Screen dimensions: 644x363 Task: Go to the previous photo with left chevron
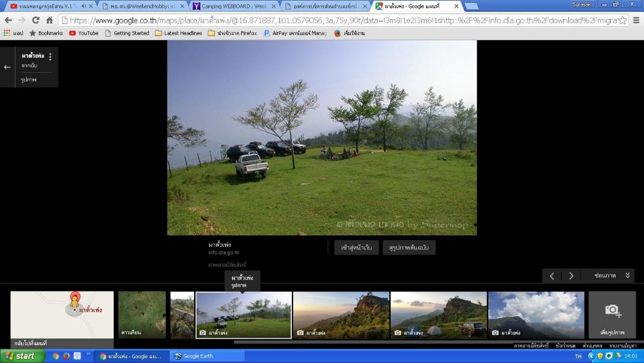tap(552, 276)
